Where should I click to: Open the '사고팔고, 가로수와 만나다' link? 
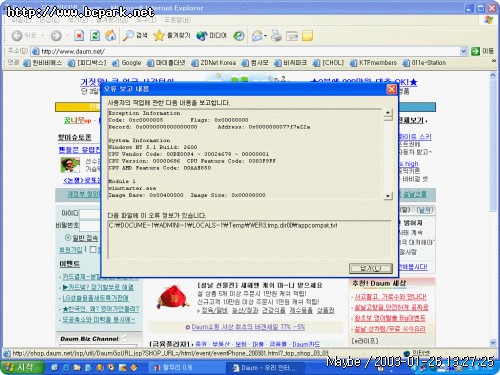click(x=390, y=296)
